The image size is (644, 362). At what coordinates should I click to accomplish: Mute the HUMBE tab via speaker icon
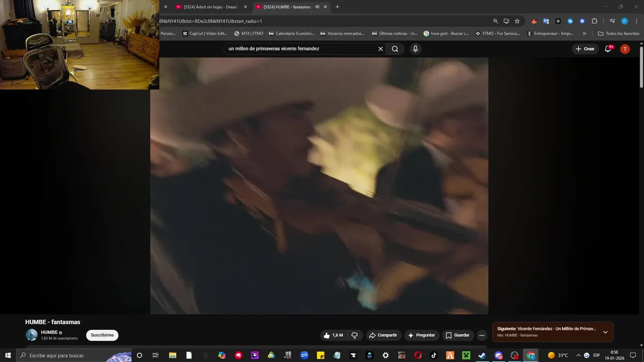coord(317,7)
